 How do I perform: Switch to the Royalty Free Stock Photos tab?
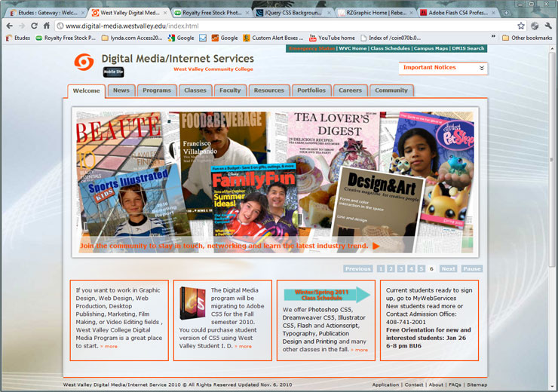tap(212, 13)
